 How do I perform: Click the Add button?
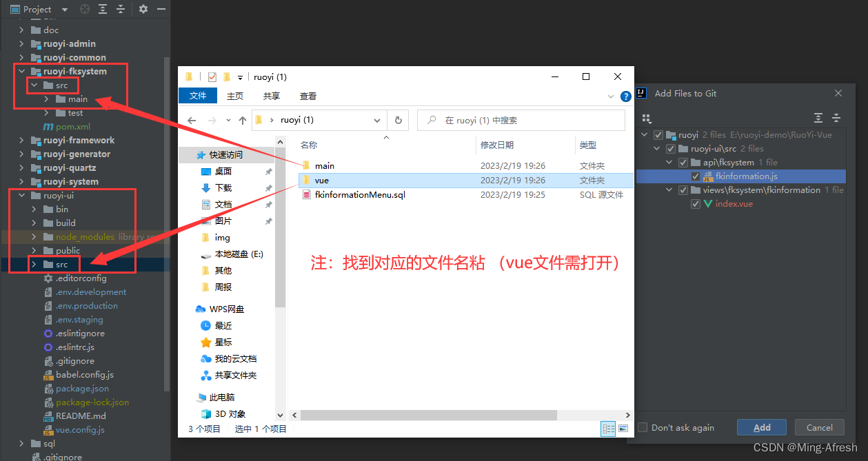point(761,427)
